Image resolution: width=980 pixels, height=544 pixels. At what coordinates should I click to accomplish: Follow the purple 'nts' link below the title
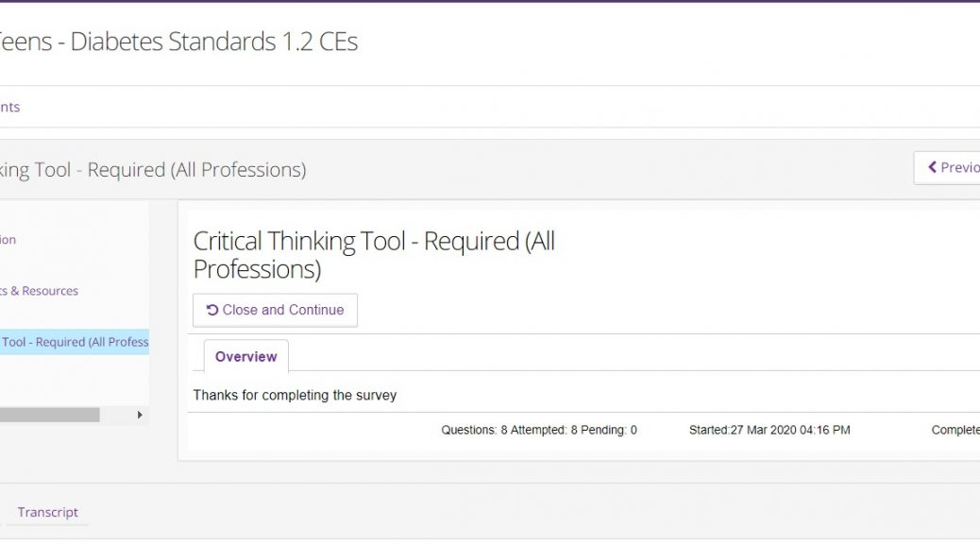[x=9, y=107]
